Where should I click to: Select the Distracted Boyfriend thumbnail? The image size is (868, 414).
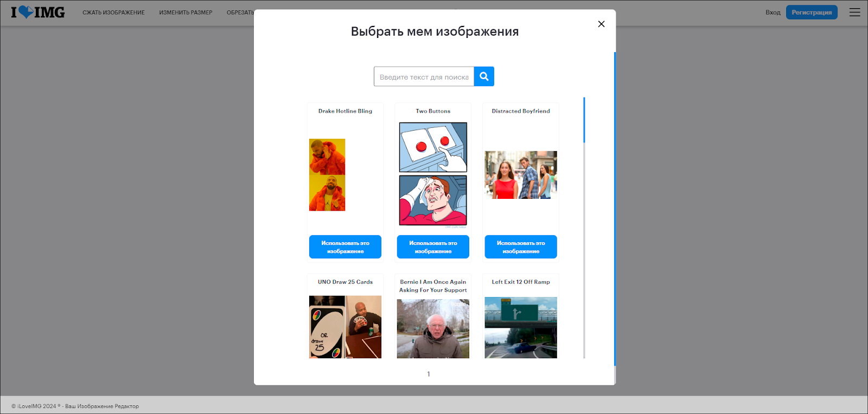coord(520,174)
